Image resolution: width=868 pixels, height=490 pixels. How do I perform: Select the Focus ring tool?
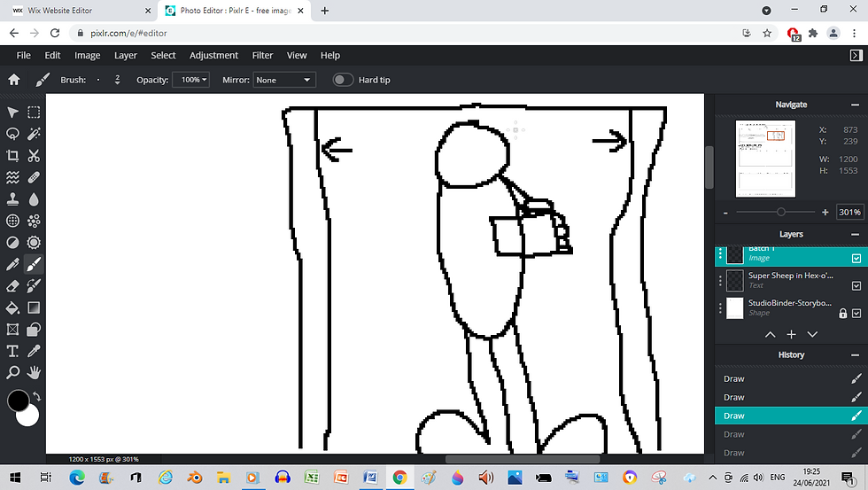click(x=34, y=243)
